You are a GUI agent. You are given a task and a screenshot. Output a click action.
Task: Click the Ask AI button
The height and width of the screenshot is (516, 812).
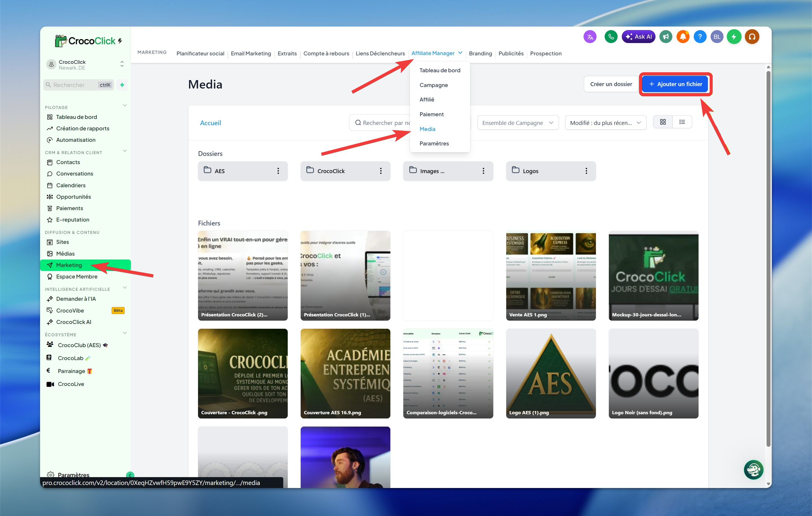[x=638, y=37]
